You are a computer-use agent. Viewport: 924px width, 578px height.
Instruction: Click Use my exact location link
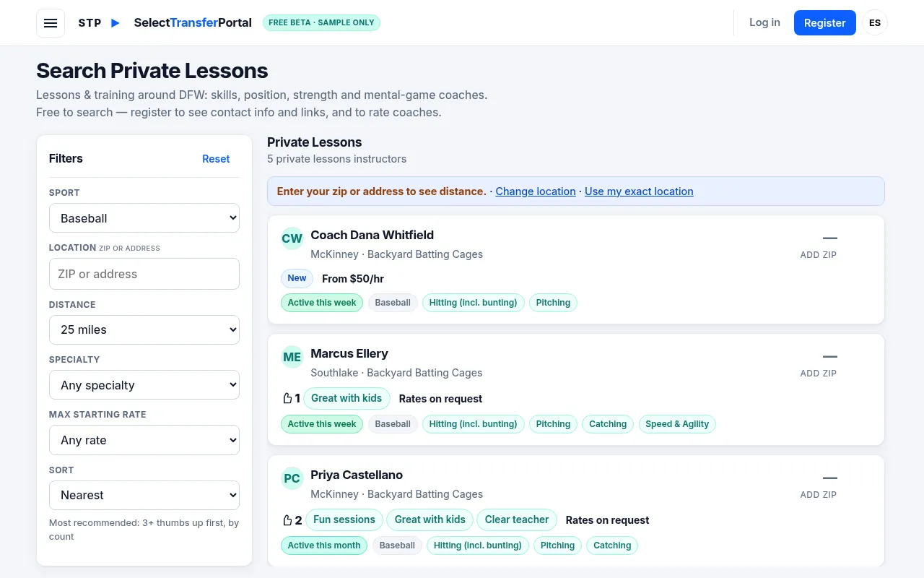pyautogui.click(x=639, y=191)
